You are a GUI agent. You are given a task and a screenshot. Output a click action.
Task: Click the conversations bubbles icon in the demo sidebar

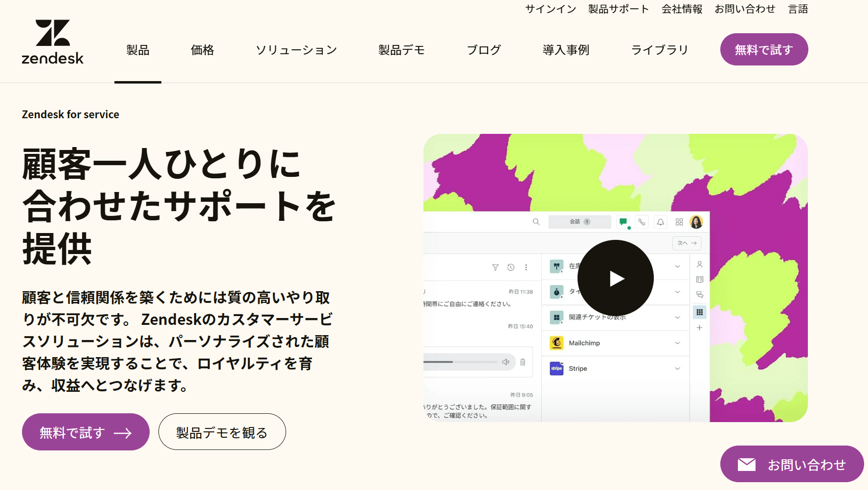click(700, 295)
